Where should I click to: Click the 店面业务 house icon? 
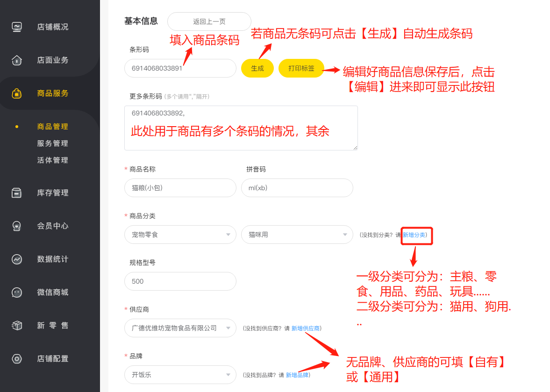pyautogui.click(x=16, y=60)
